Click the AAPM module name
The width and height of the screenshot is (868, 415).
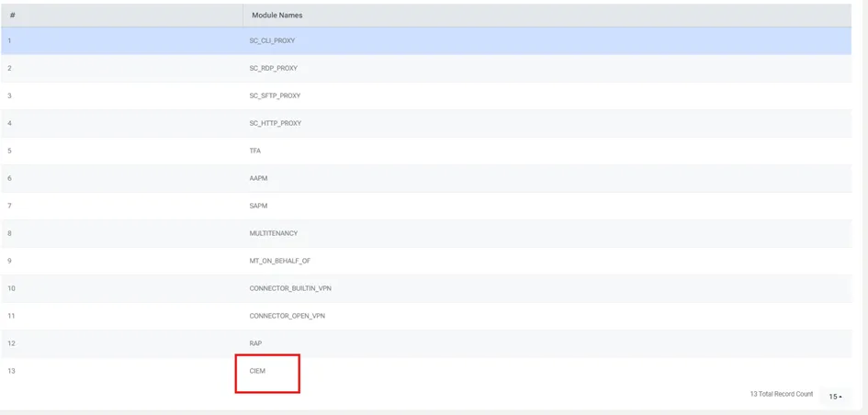click(x=257, y=178)
